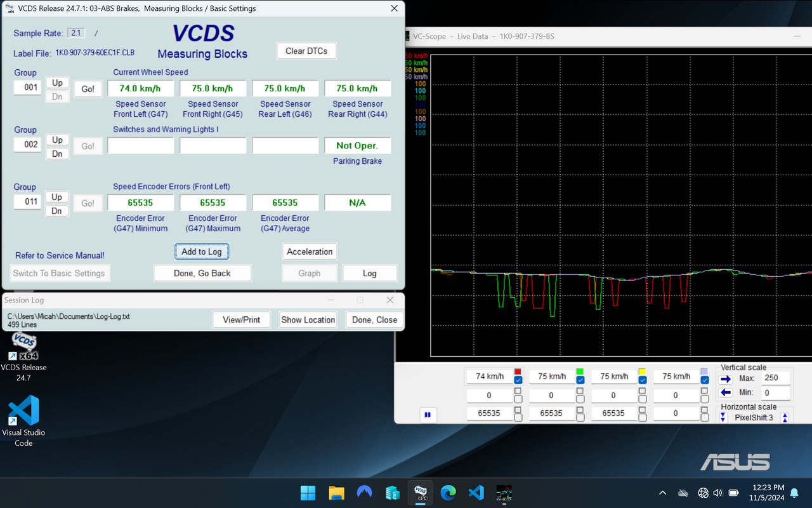Image resolution: width=812 pixels, height=508 pixels.
Task: Click the down-arrows icon left of PixelShift
Action: click(x=723, y=417)
